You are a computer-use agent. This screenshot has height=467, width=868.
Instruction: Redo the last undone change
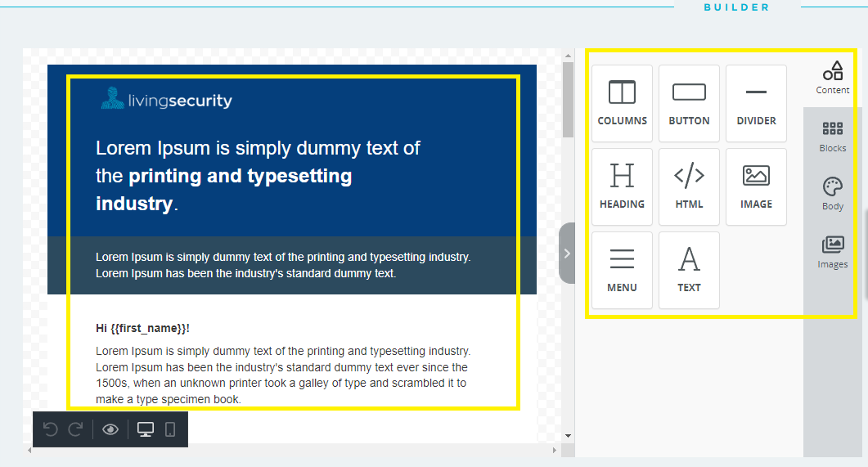tap(76, 429)
